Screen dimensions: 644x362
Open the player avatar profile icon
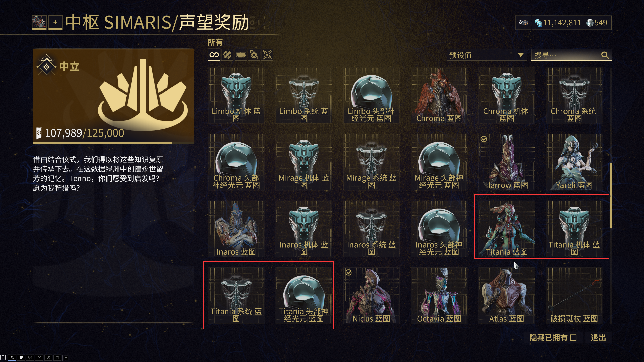39,22
